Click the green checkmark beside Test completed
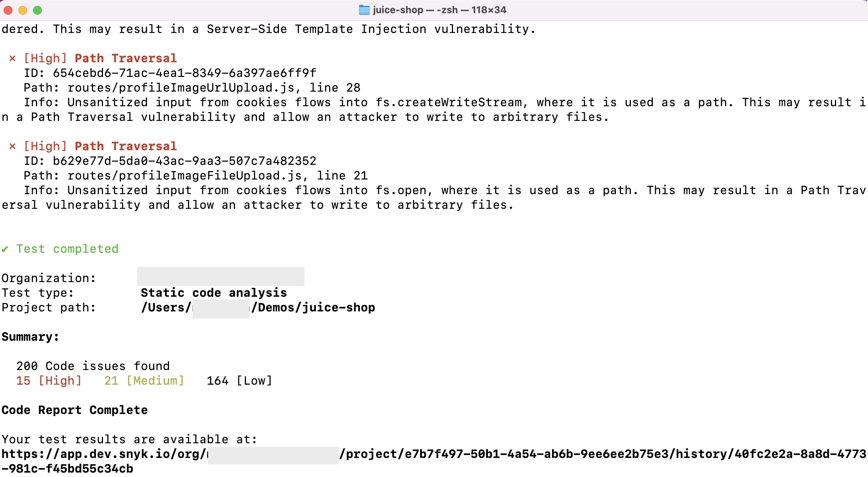This screenshot has height=477, width=868. (5, 249)
